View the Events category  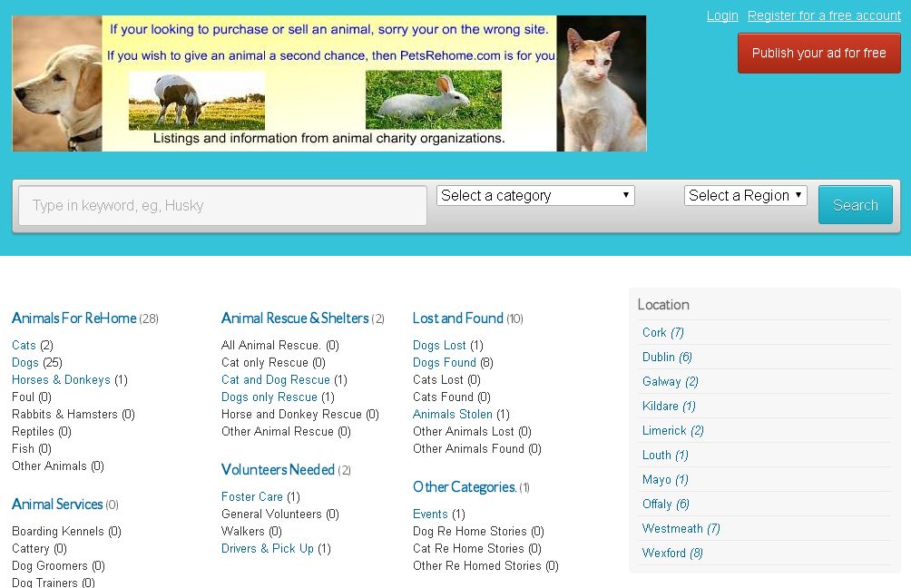click(x=430, y=514)
